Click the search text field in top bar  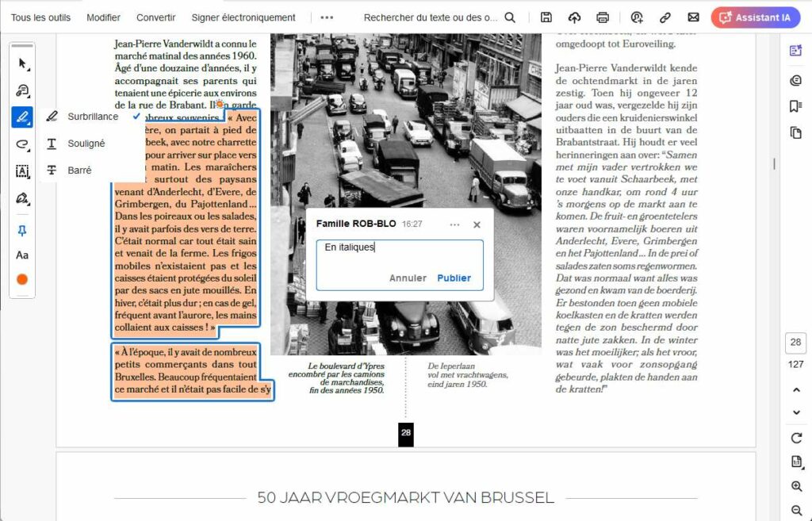click(431, 17)
